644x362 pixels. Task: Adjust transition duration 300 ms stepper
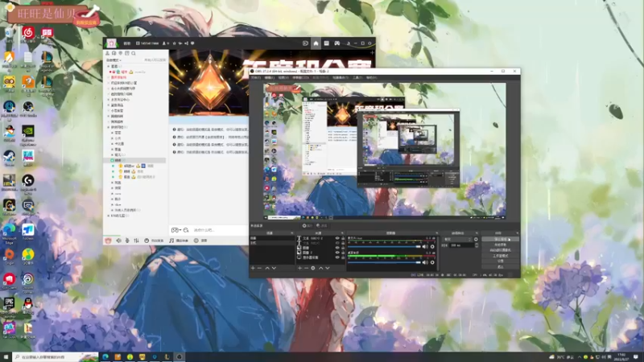click(477, 245)
